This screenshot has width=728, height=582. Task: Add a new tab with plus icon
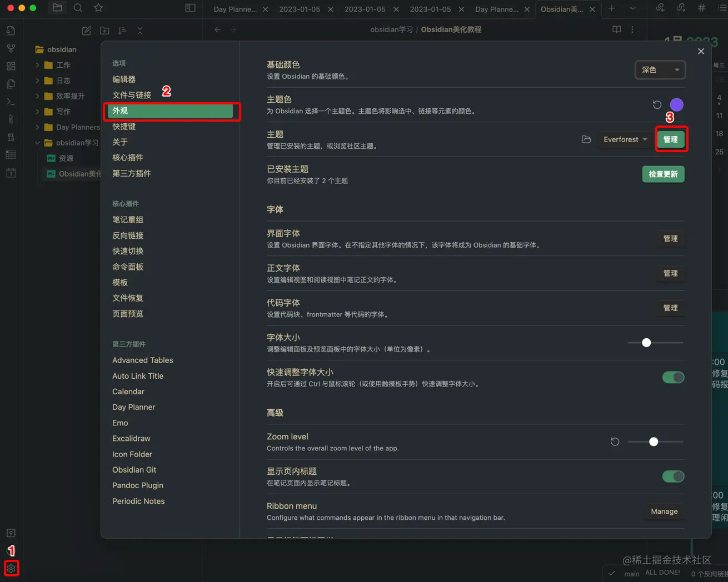[611, 8]
